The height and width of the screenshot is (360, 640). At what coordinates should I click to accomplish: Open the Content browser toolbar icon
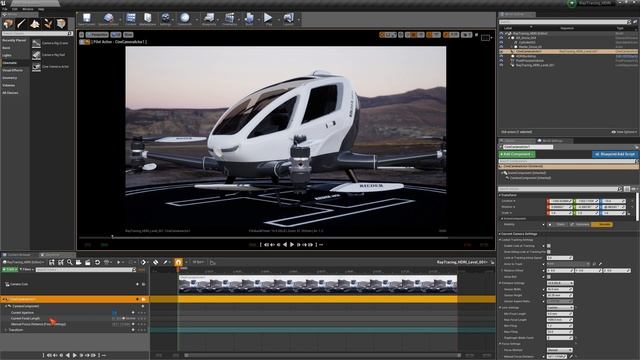131,19
